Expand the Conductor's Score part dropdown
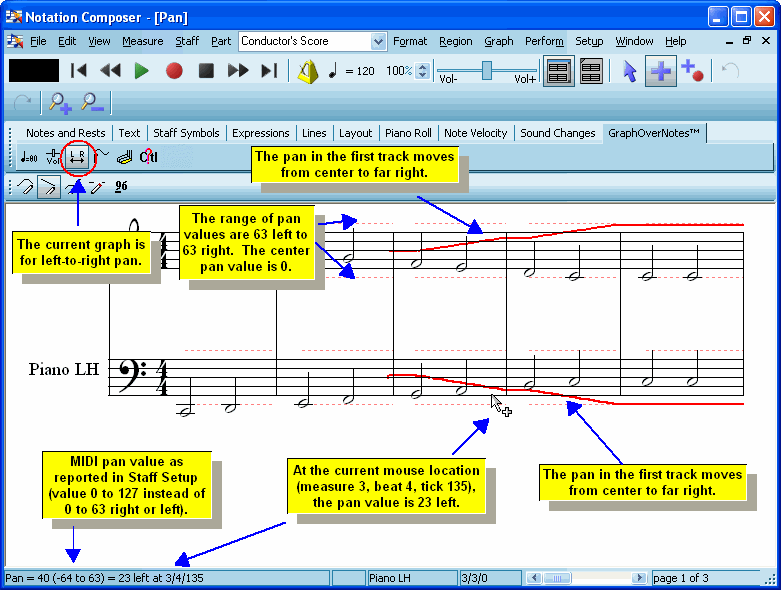 pyautogui.click(x=378, y=41)
